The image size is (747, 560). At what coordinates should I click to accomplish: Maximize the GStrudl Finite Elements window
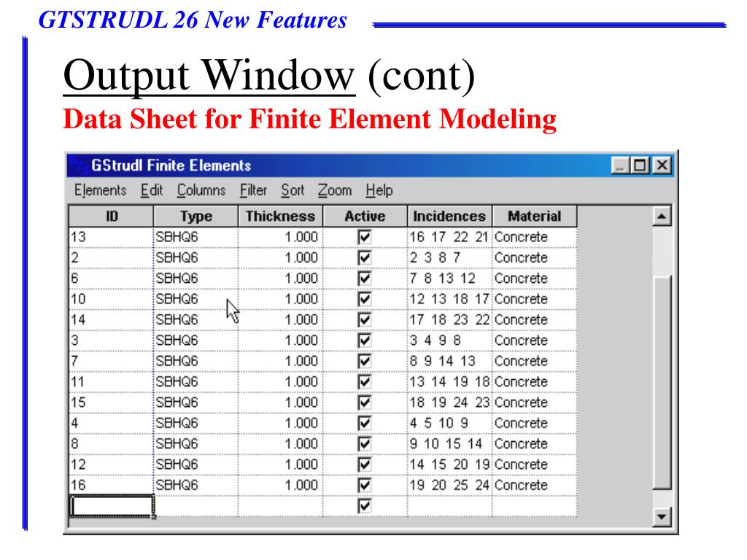[x=639, y=166]
